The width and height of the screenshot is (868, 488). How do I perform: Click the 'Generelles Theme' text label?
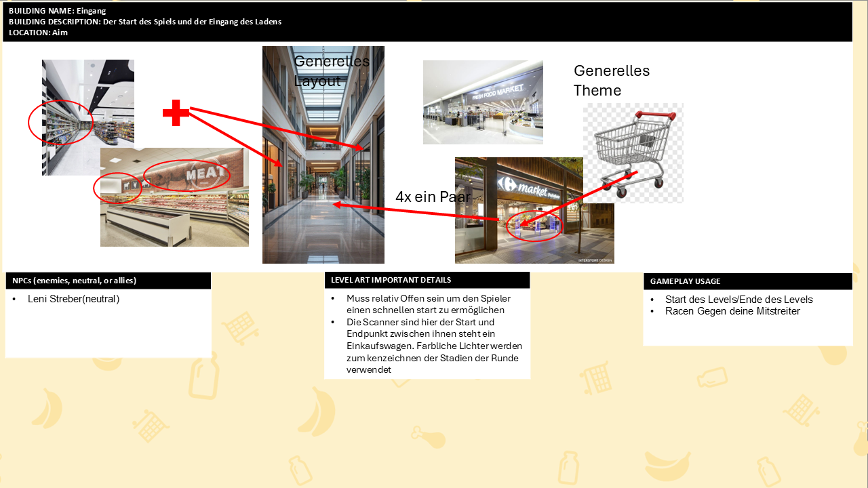pos(612,81)
